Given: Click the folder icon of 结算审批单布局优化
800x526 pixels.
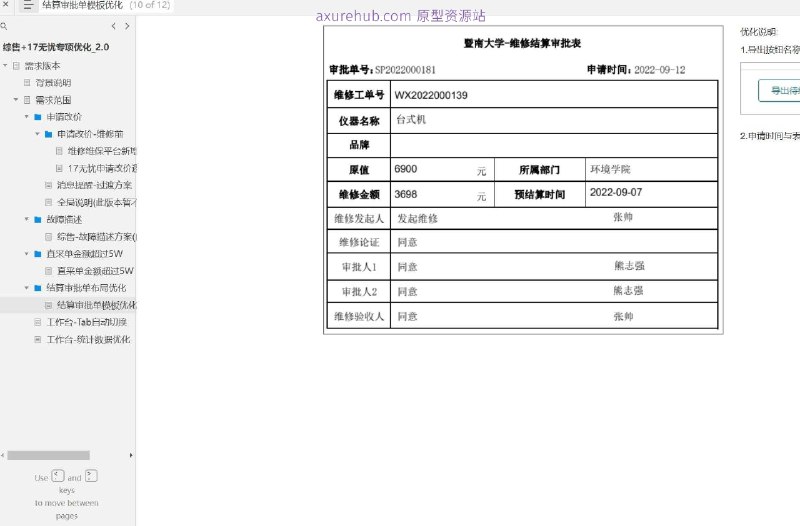Looking at the screenshot, I should coord(37,288).
